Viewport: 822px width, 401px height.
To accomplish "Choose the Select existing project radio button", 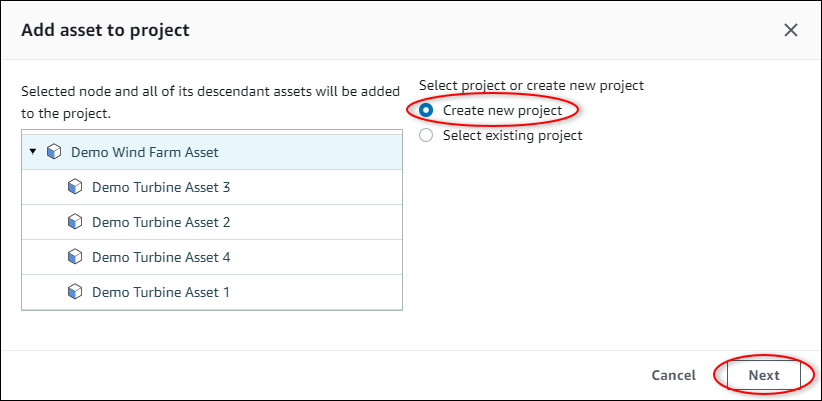I will click(x=427, y=135).
